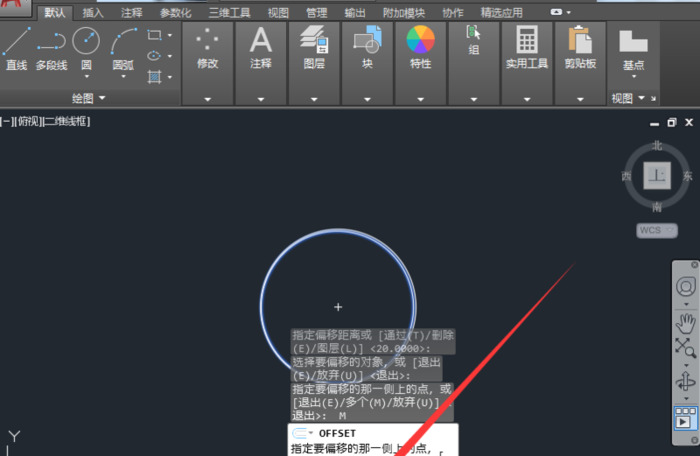Open the Layers (图层) panel icon
This screenshot has height=456, width=700.
click(313, 45)
